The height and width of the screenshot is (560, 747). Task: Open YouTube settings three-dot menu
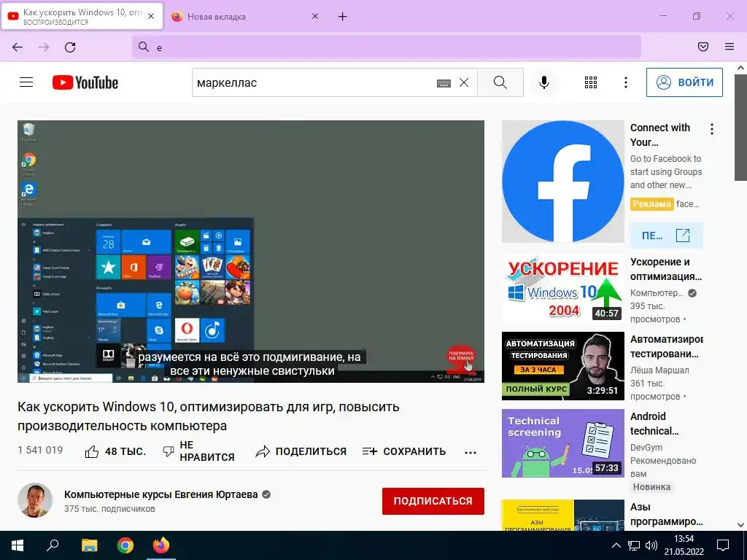point(625,82)
